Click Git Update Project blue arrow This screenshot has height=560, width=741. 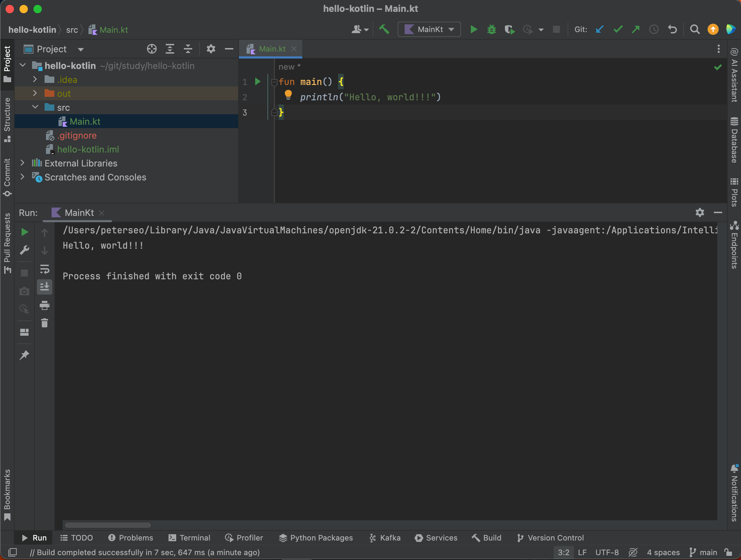pyautogui.click(x=600, y=29)
